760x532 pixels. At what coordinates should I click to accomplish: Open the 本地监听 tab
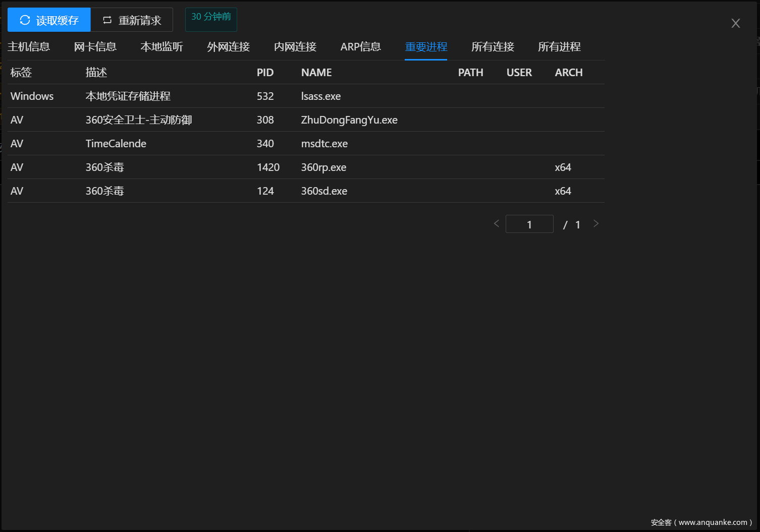click(x=161, y=47)
